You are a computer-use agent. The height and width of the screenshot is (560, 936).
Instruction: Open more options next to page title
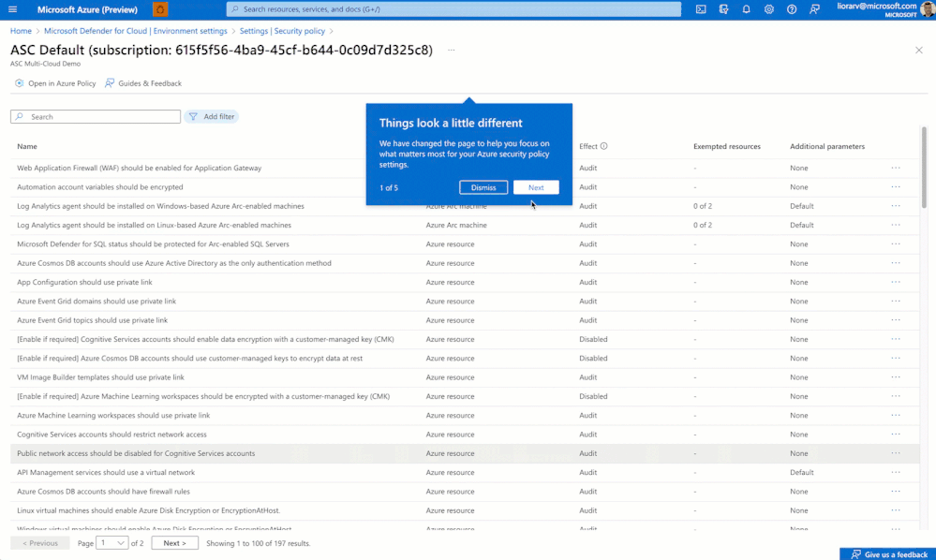click(x=452, y=50)
